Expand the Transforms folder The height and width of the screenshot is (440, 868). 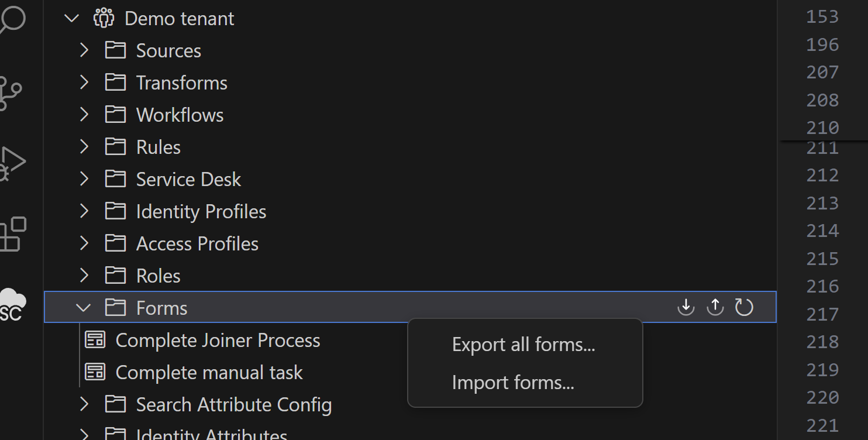[x=84, y=82]
